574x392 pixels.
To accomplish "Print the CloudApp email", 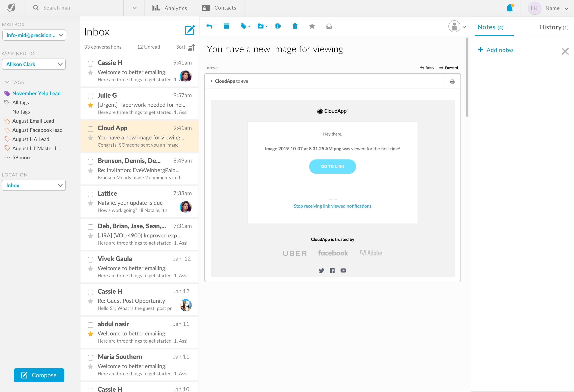I will pos(452,82).
